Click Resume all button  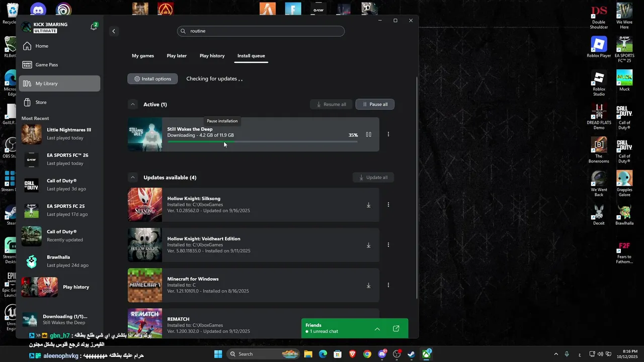point(331,105)
